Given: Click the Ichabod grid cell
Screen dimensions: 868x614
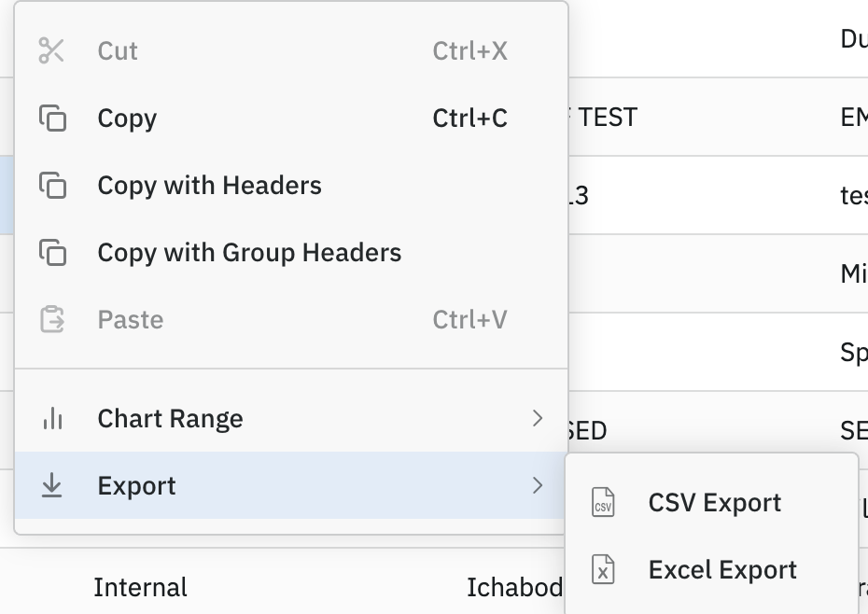Looking at the screenshot, I should pos(514,588).
